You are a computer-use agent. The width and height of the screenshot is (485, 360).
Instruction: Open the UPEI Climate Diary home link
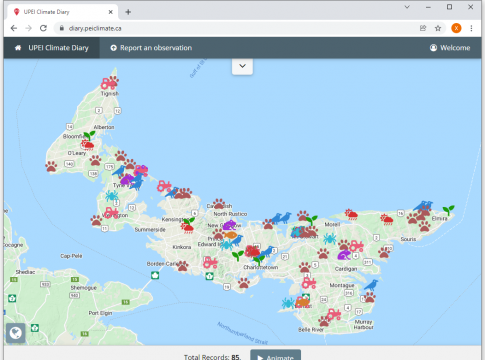(52, 48)
